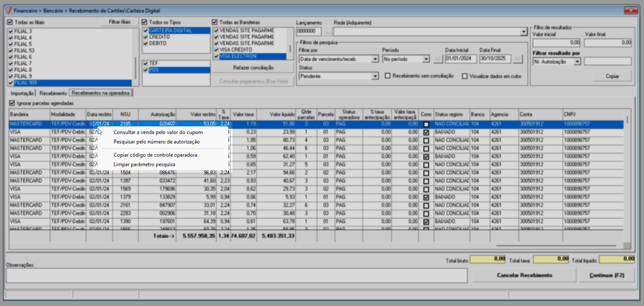Click the Refazer conciliação button
Image resolution: width=644 pixels, height=306 pixels.
[253, 68]
